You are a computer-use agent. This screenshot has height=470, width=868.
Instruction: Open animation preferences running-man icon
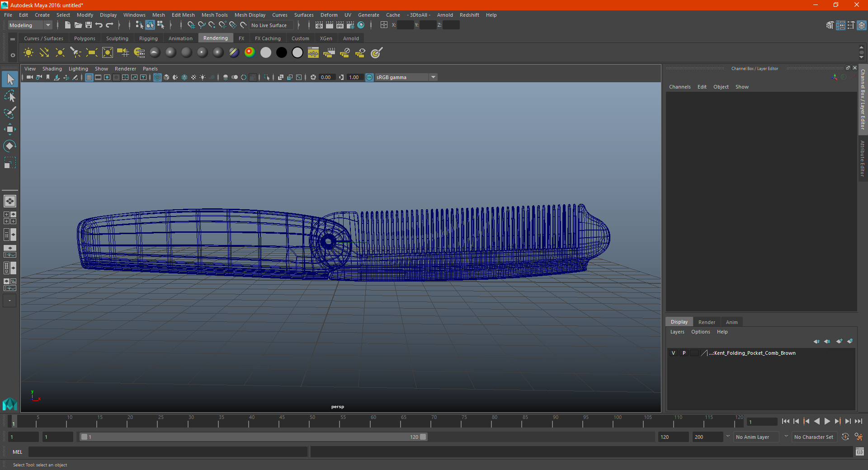point(859,437)
